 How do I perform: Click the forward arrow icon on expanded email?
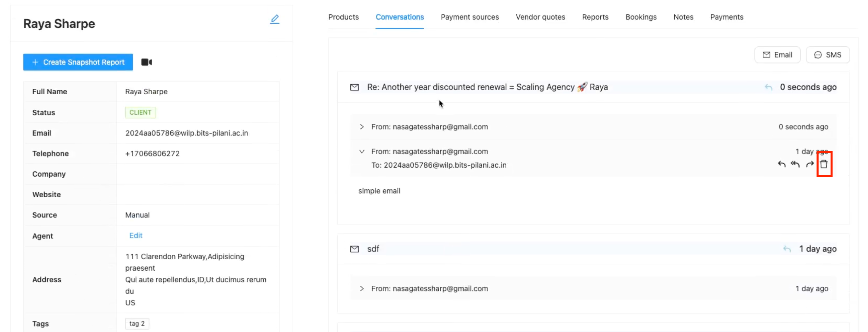point(810,164)
